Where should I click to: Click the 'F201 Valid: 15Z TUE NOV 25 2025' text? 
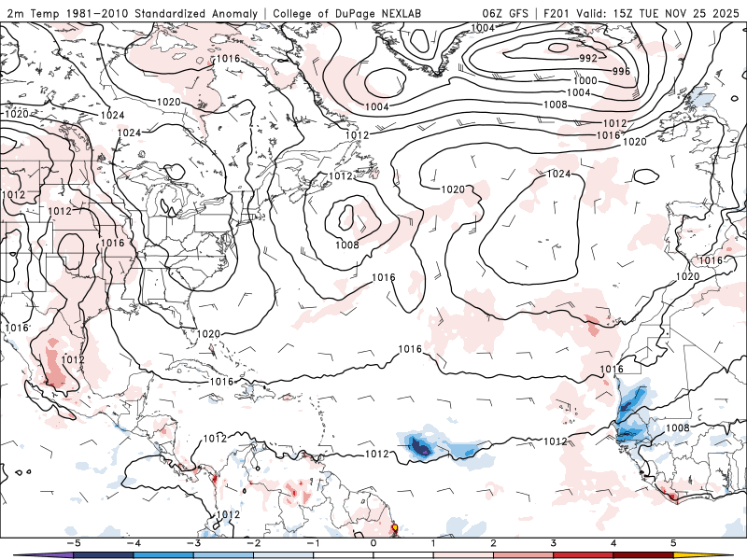[641, 13]
